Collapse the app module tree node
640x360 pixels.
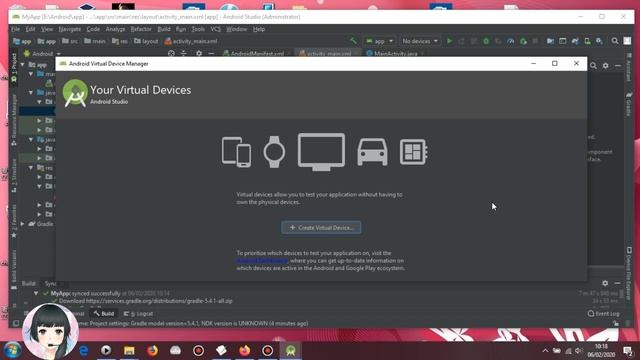click(x=22, y=65)
